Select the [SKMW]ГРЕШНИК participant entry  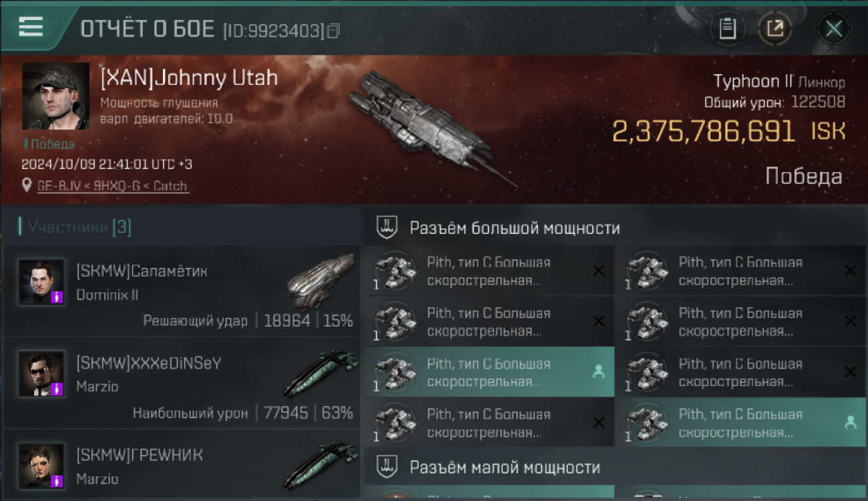point(182,466)
